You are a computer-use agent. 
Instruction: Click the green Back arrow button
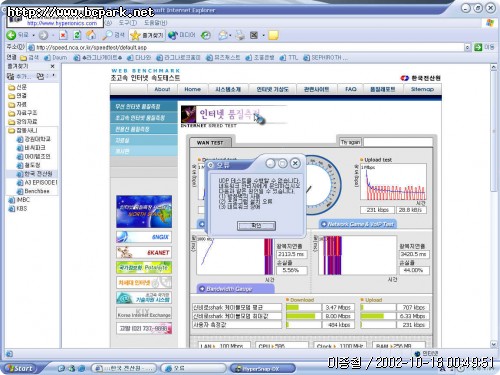11,35
